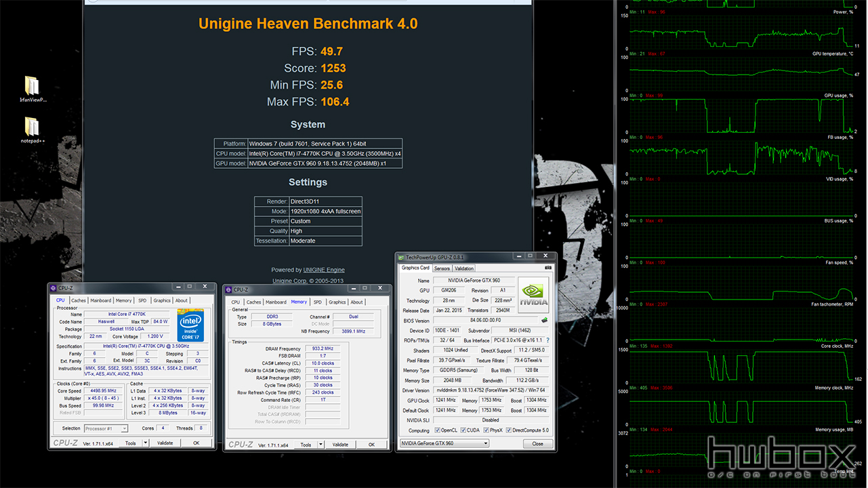Viewport: 868px width, 488px height.
Task: Click the Mode cell 1920x1080 4xAA fullscreen
Action: (x=325, y=211)
